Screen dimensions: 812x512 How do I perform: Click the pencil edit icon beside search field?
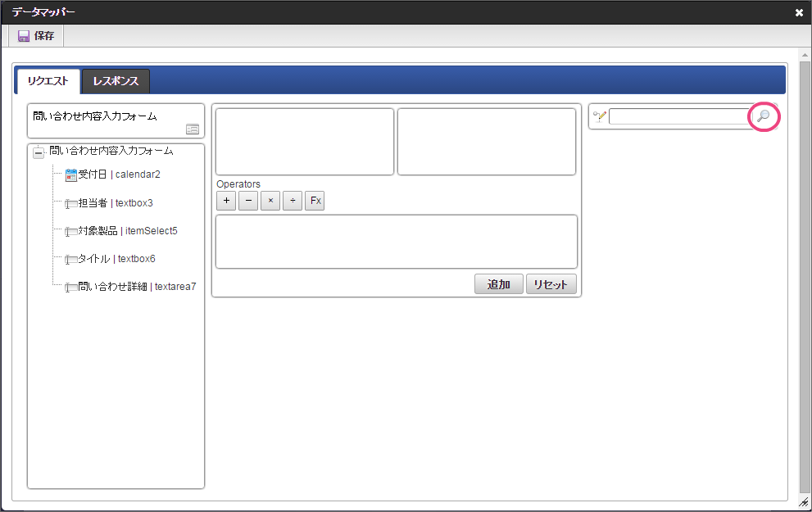(600, 116)
